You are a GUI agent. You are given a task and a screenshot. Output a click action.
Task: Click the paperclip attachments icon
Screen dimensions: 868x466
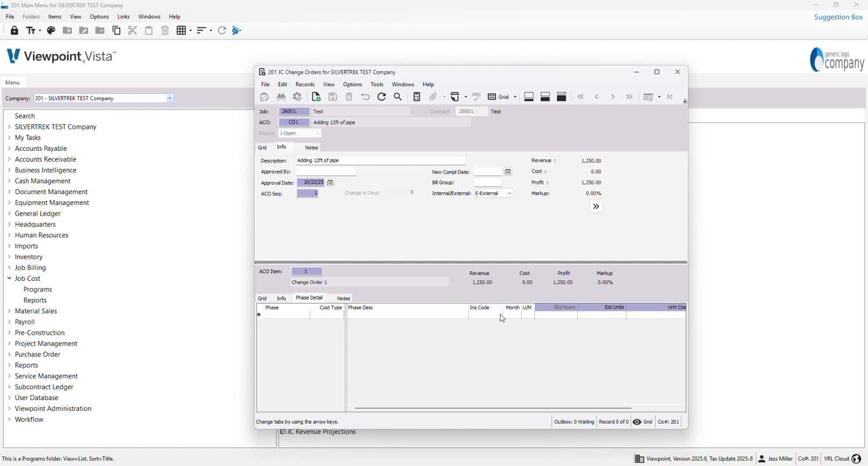click(434, 97)
